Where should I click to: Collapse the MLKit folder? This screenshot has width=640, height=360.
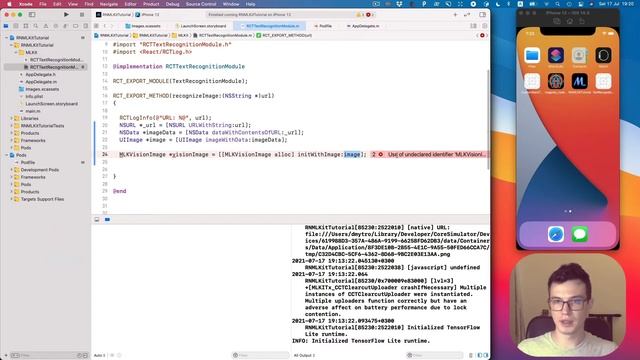[16, 52]
